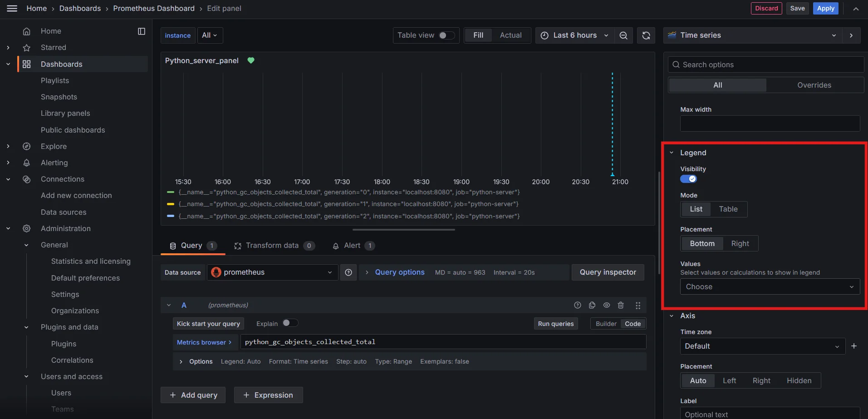Zoom out the time range with magnifier icon
This screenshot has height=419, width=868.
coord(623,35)
